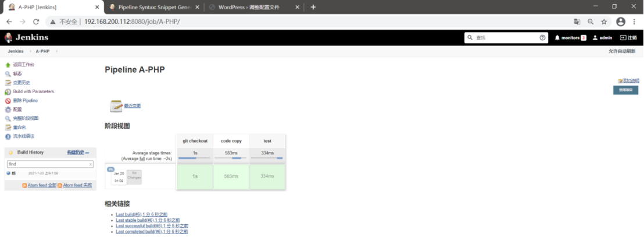Collapse Build History with the dash toggle
Screen dimensions: 644x237
click(87, 153)
